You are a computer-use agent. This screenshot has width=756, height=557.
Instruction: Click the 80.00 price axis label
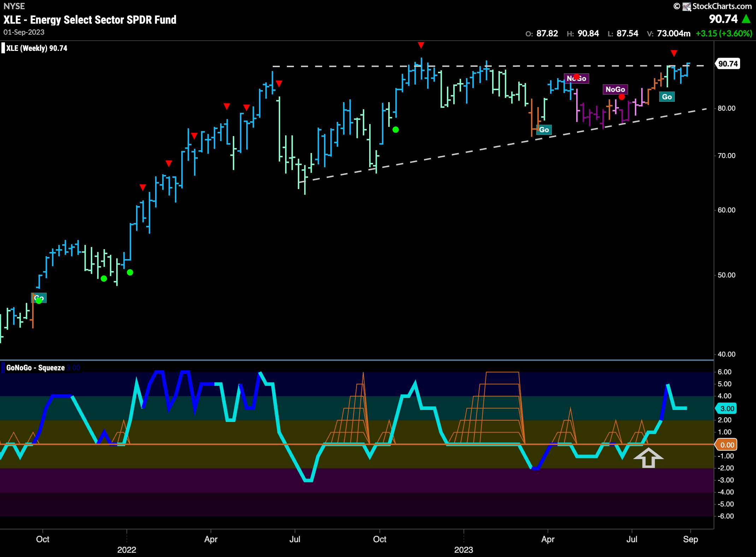tap(727, 109)
